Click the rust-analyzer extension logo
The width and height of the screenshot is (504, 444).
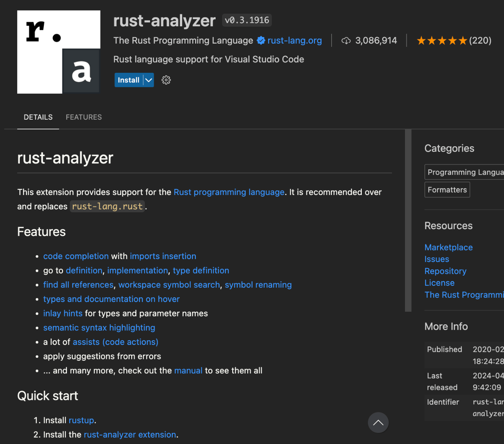[59, 52]
